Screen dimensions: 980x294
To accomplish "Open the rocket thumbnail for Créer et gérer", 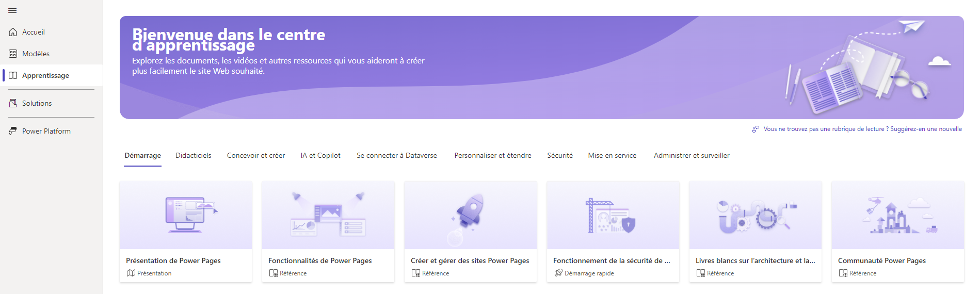I will (x=471, y=215).
